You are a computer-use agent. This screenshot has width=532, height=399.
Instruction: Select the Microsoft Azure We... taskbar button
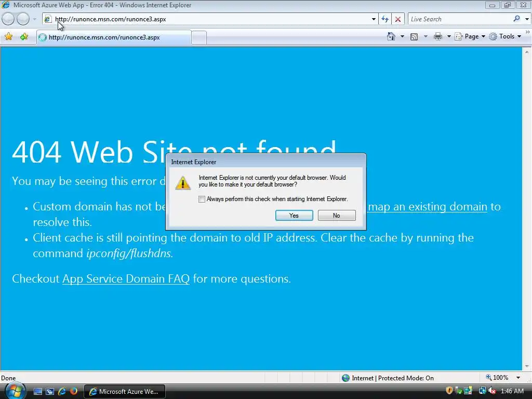coord(124,392)
